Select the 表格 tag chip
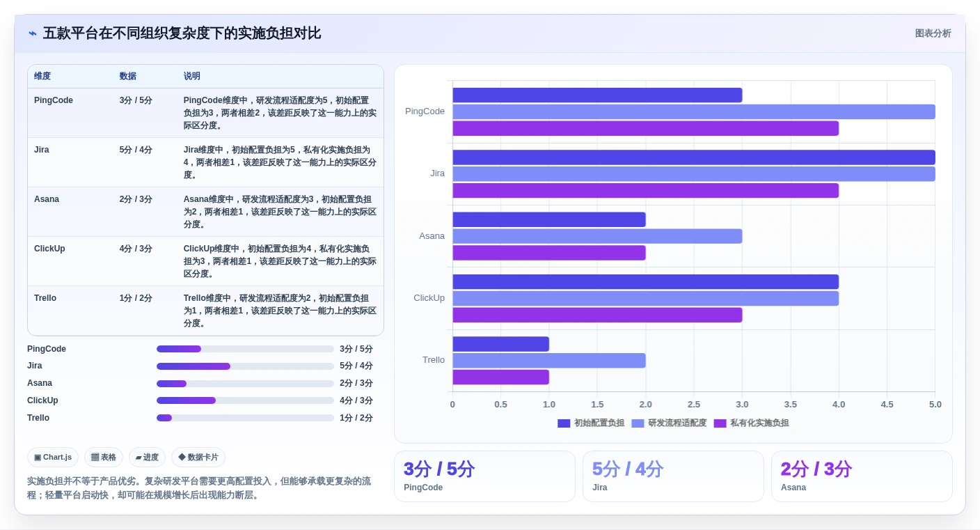 pos(104,458)
